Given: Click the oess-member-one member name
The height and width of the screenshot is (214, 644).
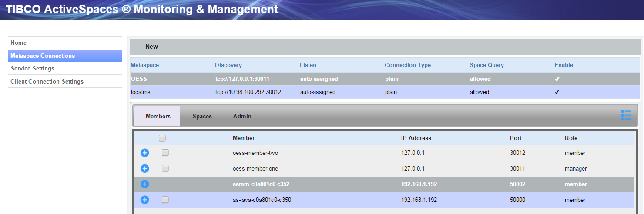Looking at the screenshot, I should click(255, 169).
